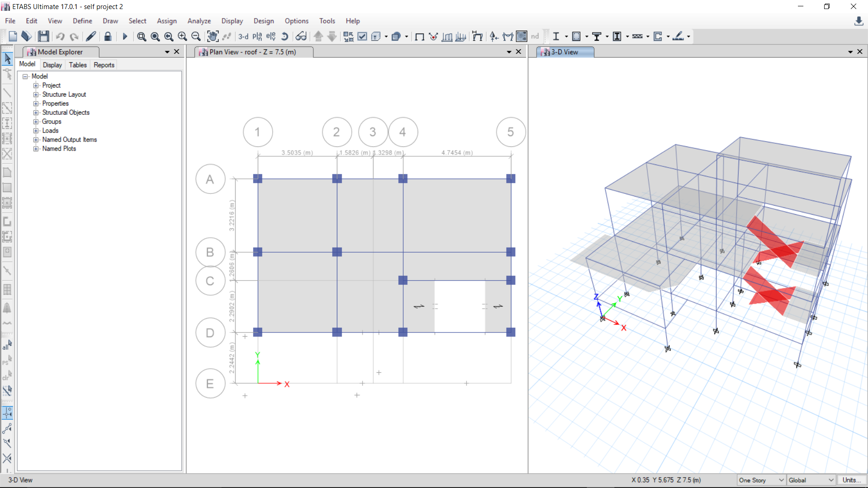The image size is (868, 488).
Task: Open Steel Frame Design dropdown arrow
Action: (566, 37)
